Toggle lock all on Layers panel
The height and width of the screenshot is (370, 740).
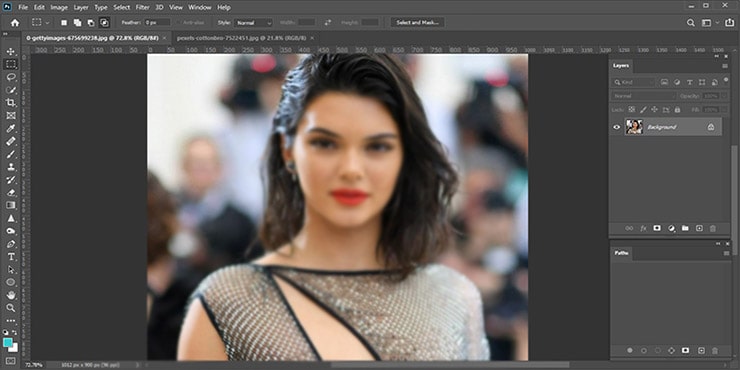coord(677,109)
